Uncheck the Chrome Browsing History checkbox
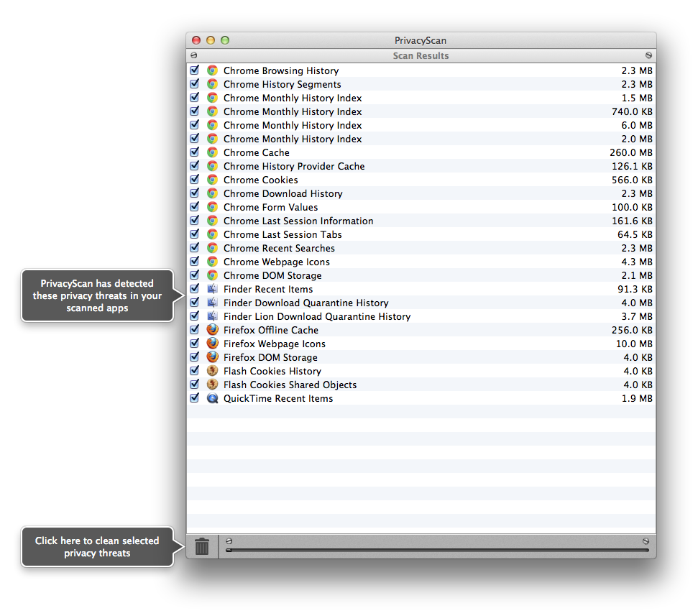The width and height of the screenshot is (698, 616). 195,70
